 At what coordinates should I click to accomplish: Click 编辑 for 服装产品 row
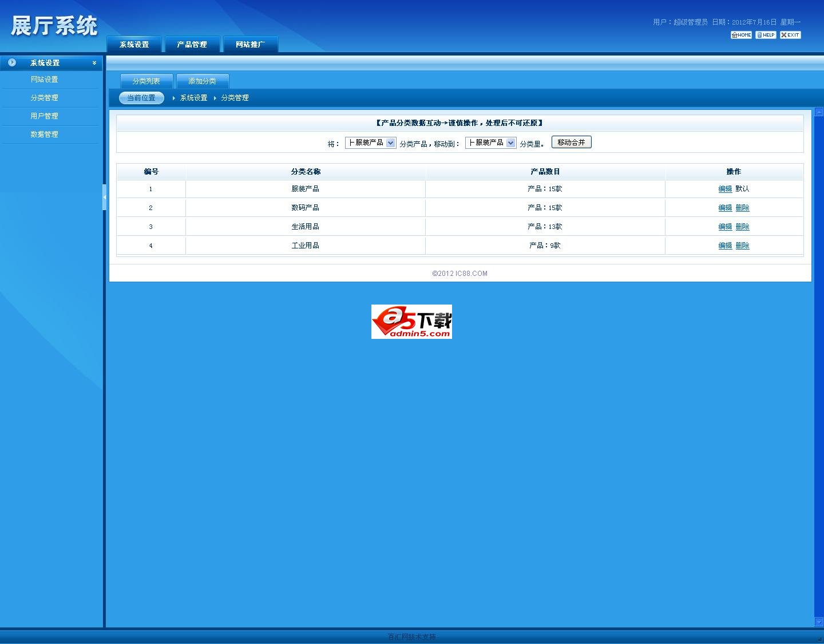tap(725, 189)
